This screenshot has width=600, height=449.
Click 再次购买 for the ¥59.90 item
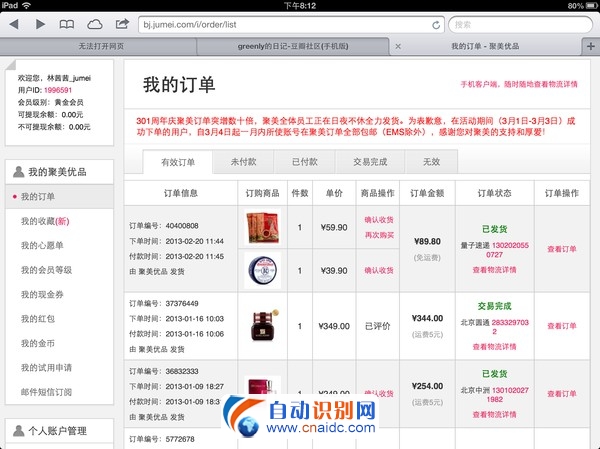point(379,235)
